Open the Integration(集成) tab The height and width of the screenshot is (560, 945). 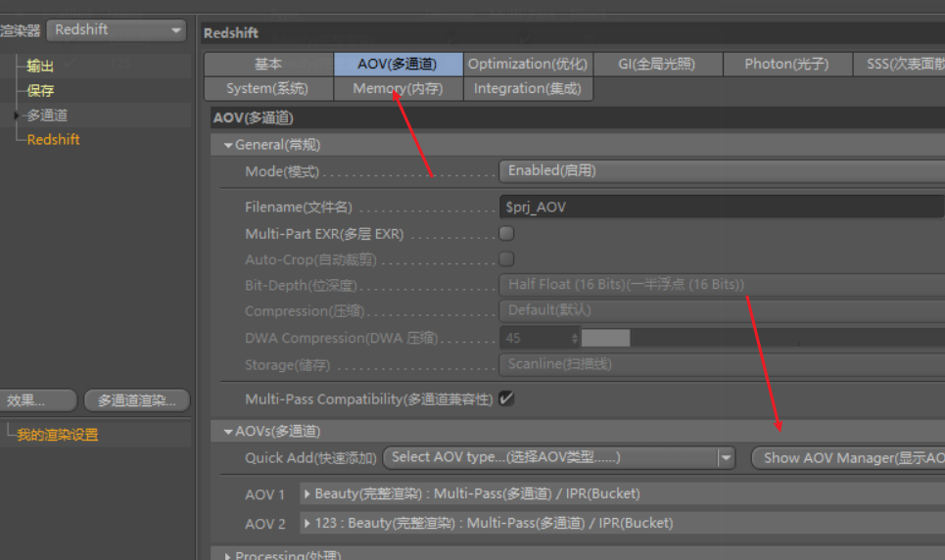(528, 89)
